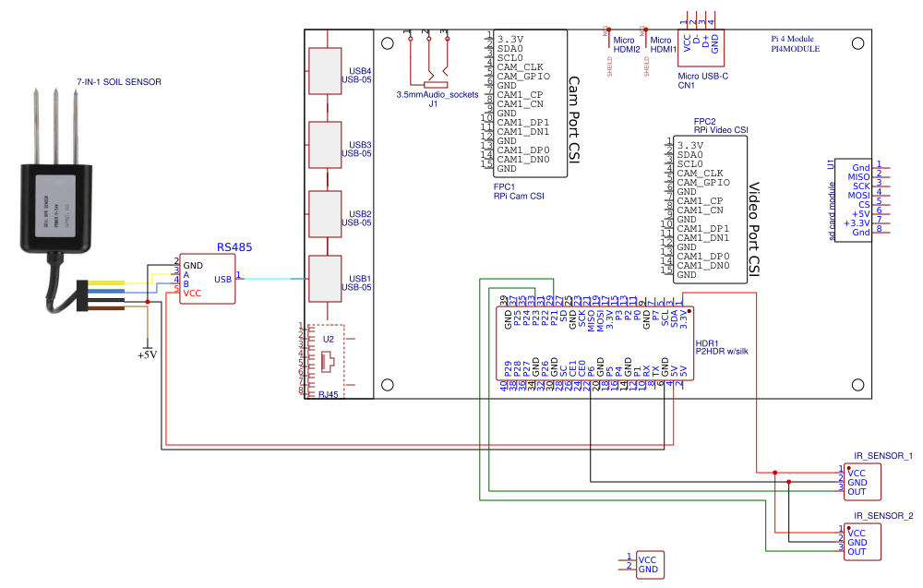This screenshot has height=588, width=923.
Task: Click CAM_GPIO pin in Cam Port connector
Action: coord(523,76)
